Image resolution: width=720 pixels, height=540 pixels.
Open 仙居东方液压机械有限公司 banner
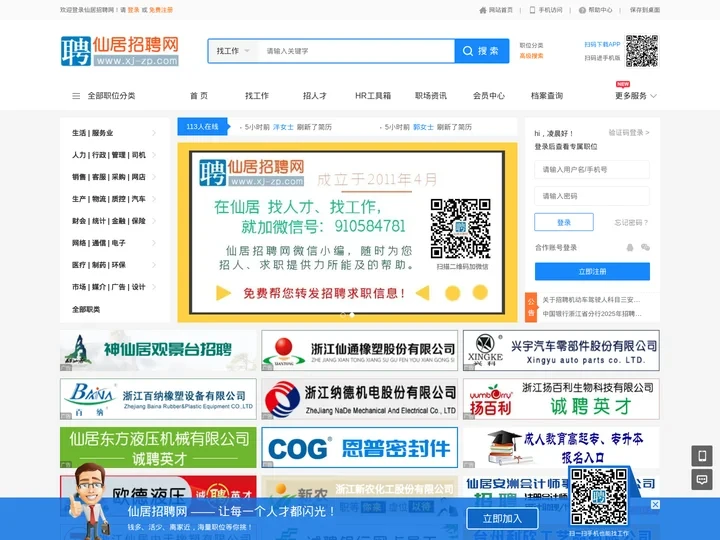158,448
